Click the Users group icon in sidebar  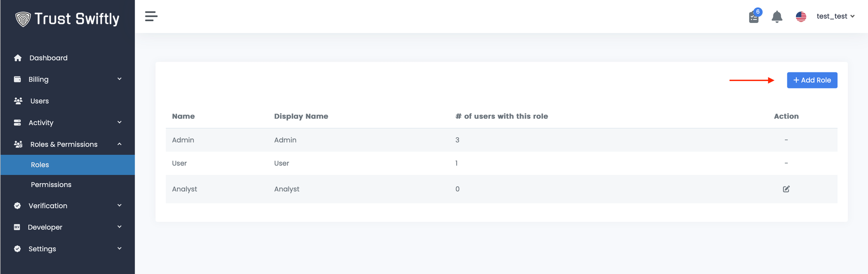18,101
